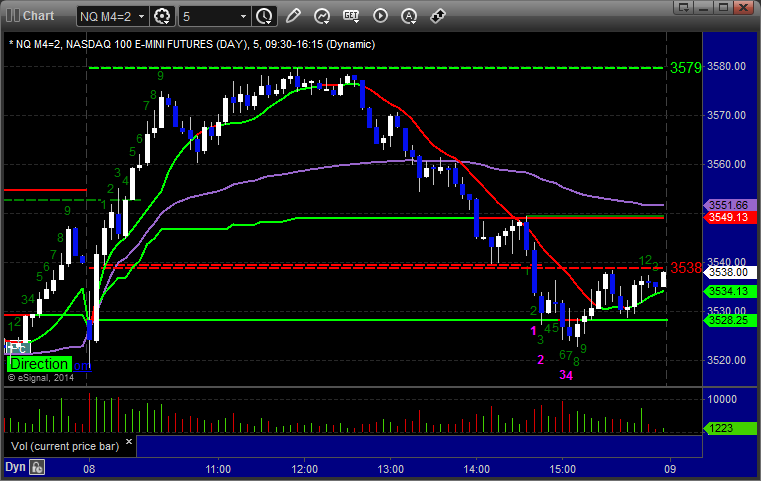Click the red 3549.13 price marker
The width and height of the screenshot is (761, 481).
[x=729, y=217]
